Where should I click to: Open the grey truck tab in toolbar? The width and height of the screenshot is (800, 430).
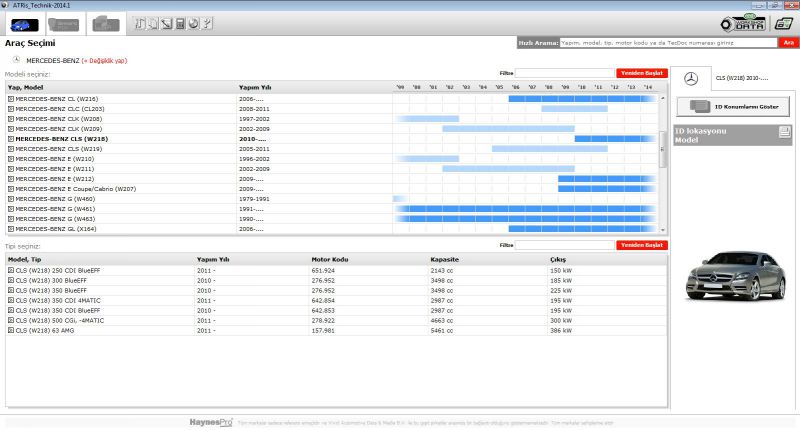106,24
